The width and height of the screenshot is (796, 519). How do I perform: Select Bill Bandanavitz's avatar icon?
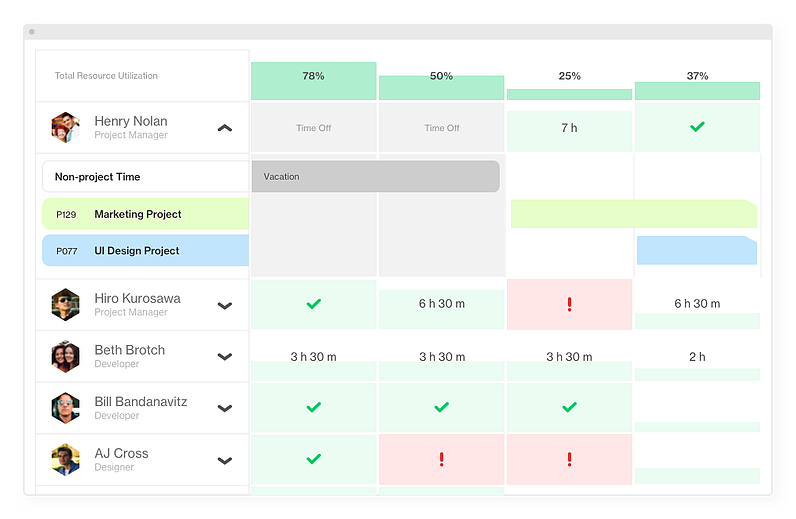click(x=65, y=408)
